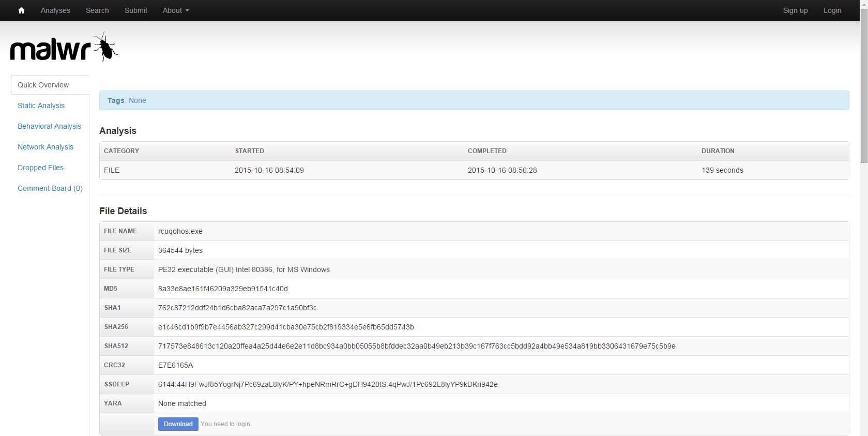Select the SHA1 hash value 762c87212...

tap(237, 308)
